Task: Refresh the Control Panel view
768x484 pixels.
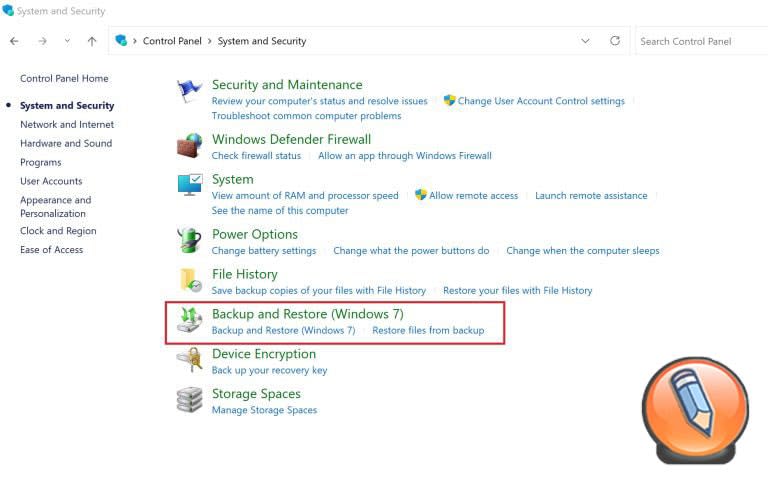Action: point(615,41)
